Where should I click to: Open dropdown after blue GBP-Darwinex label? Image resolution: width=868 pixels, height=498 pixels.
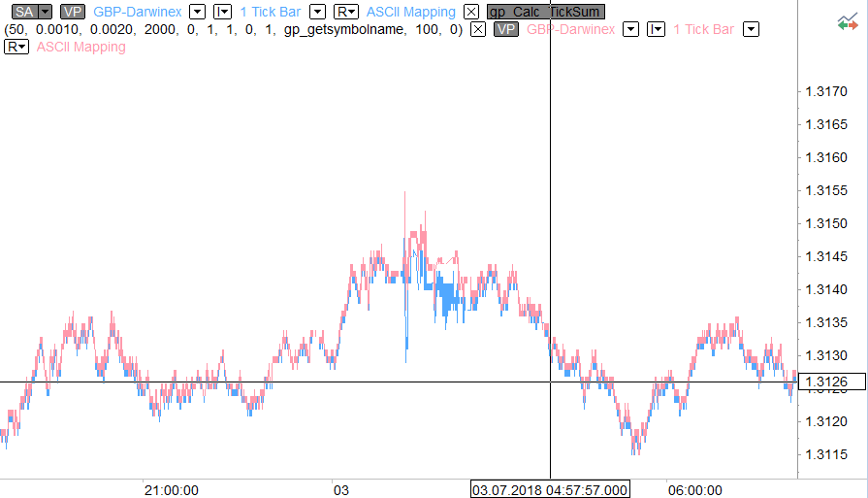(198, 12)
